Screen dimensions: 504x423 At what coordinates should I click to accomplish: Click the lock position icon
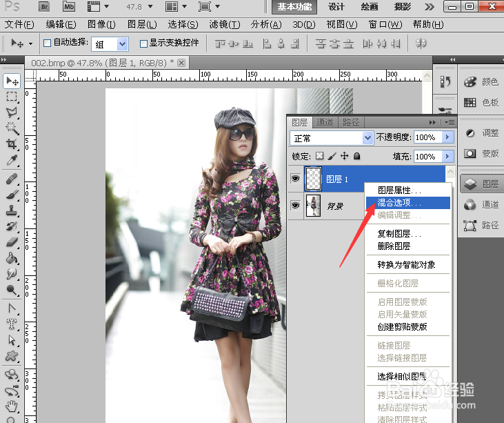click(x=344, y=156)
